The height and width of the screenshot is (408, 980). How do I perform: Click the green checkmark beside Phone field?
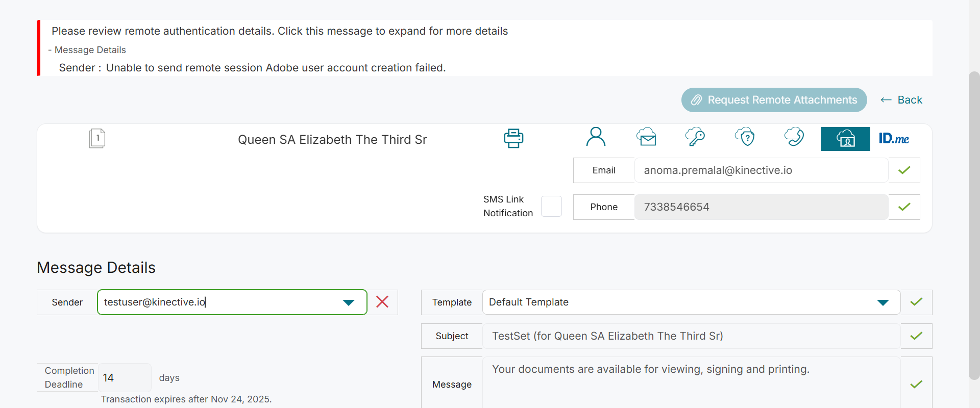click(x=904, y=207)
